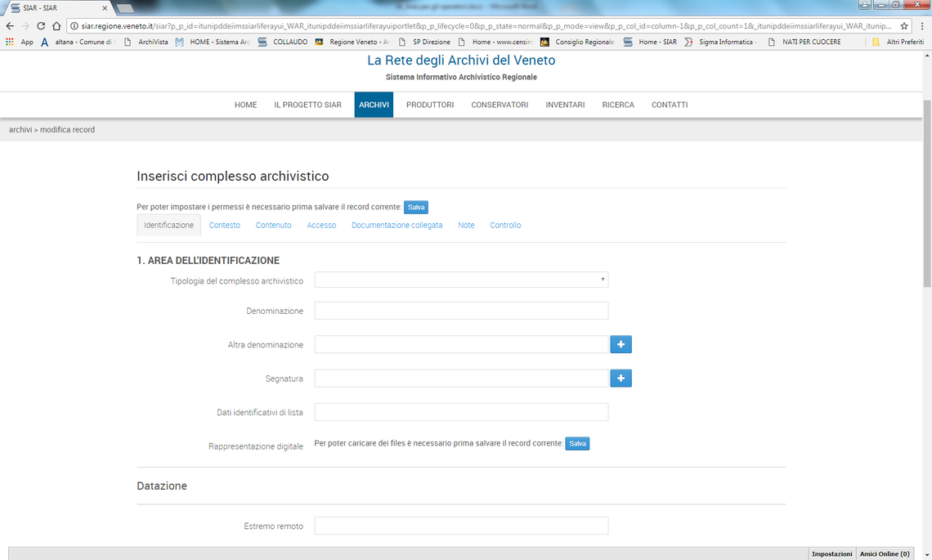
Task: Switch to the Contesto tab
Action: click(224, 226)
